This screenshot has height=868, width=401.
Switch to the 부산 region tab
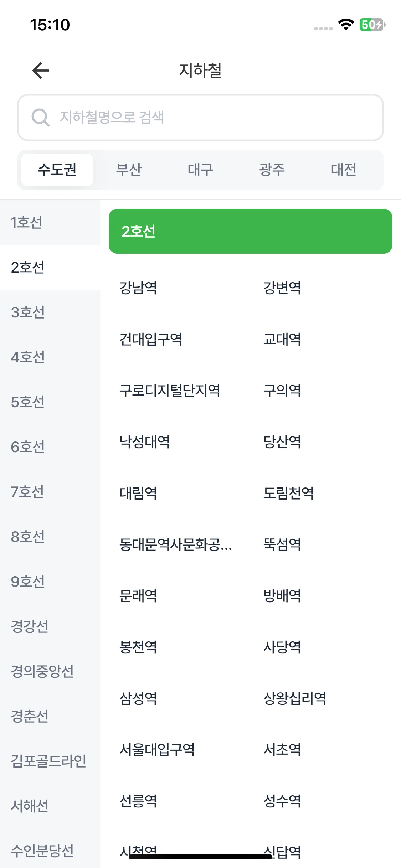(x=129, y=170)
